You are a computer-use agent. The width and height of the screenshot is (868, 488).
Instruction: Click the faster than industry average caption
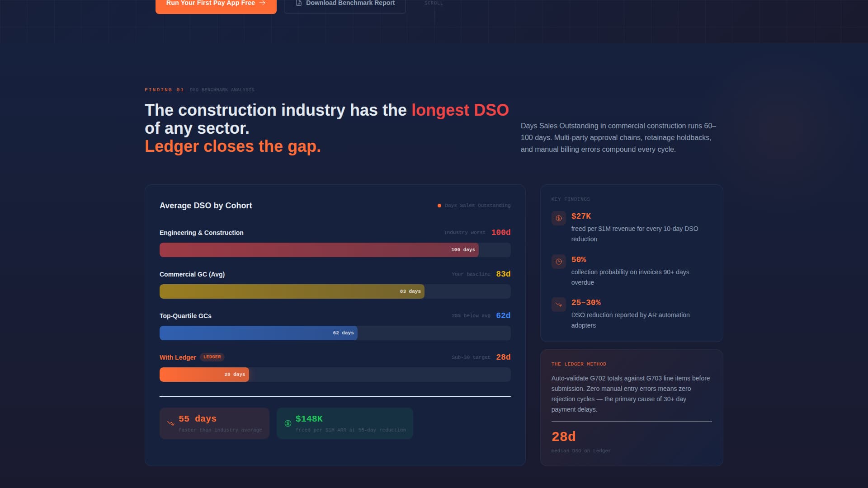[220, 430]
